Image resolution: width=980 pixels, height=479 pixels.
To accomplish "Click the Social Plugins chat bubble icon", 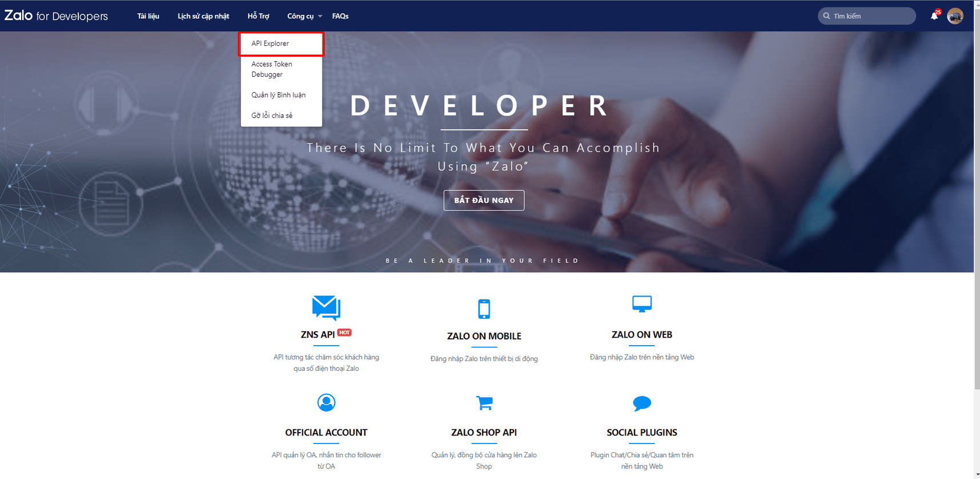I will (642, 403).
